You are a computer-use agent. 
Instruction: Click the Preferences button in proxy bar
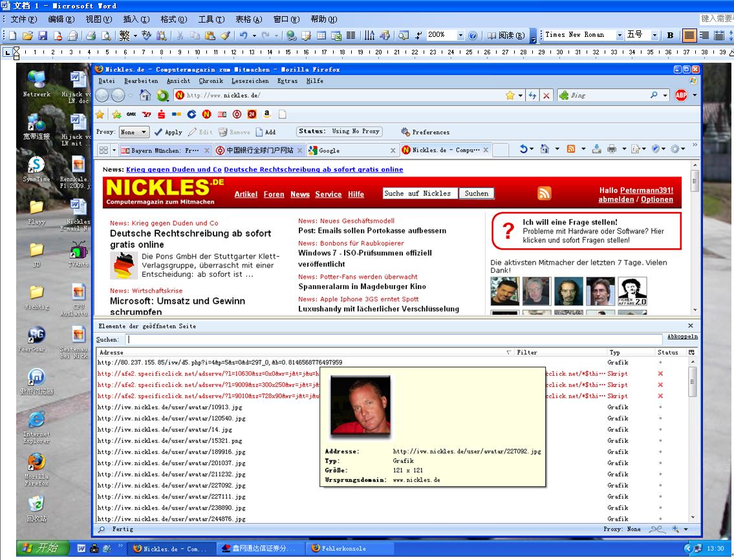[425, 132]
